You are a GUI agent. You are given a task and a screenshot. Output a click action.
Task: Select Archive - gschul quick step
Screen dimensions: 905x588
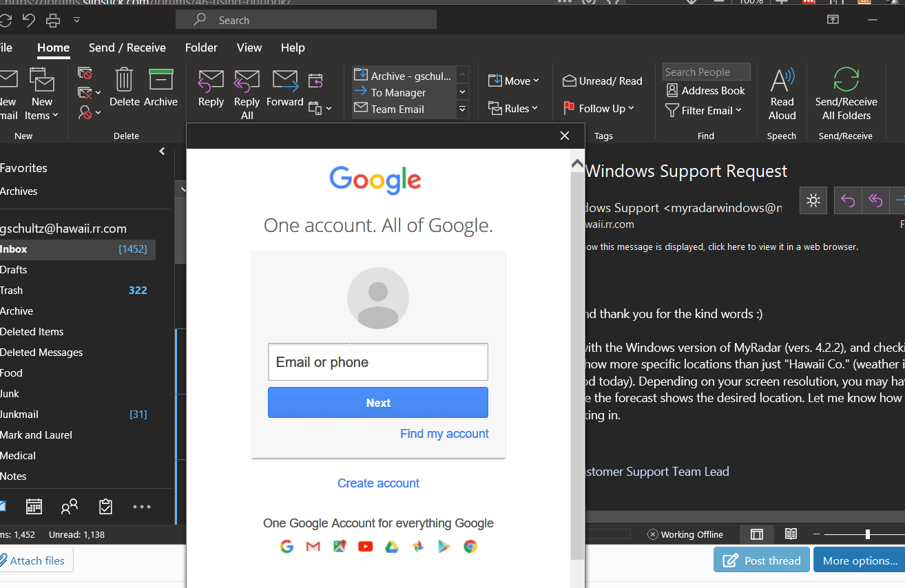404,76
